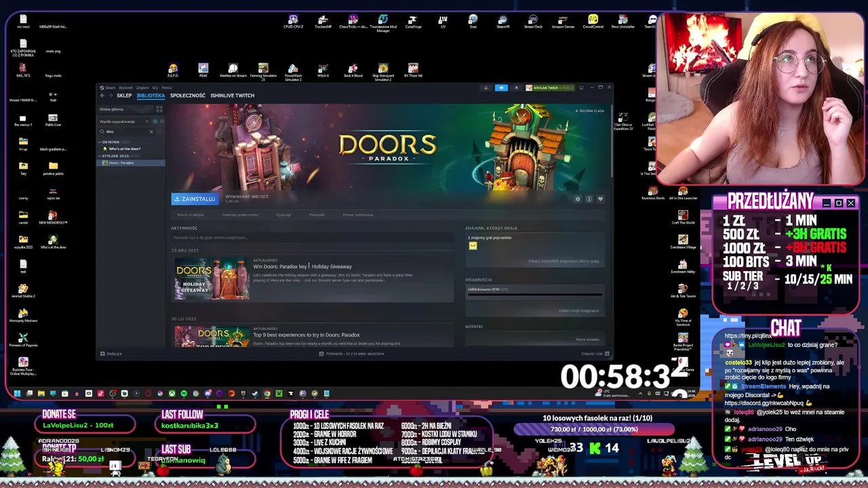This screenshot has width=868, height=488.
Task: Open the 'Poradniki' link
Action: [x=317, y=215]
